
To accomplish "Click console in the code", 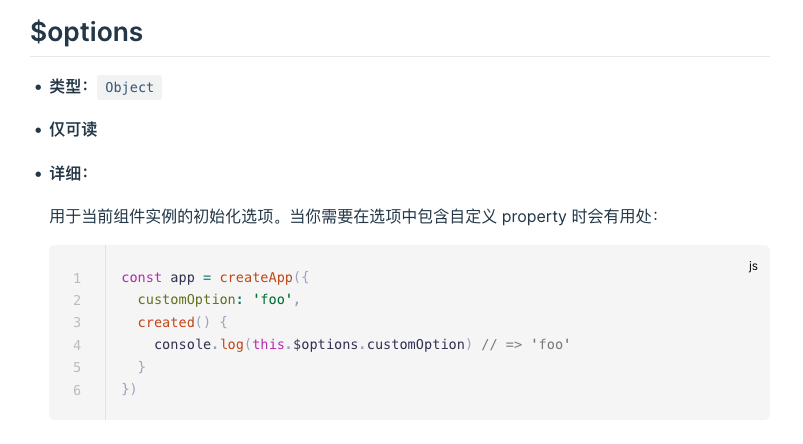I will pos(183,344).
